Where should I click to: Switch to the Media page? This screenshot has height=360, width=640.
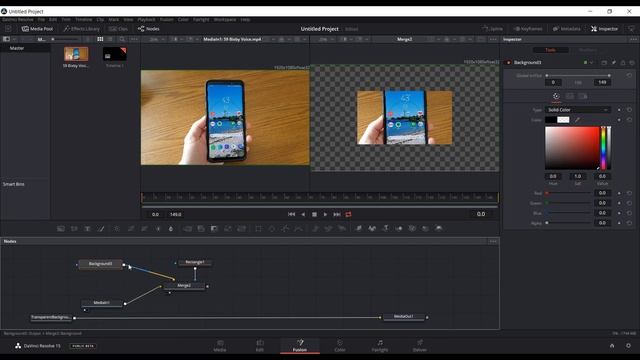click(x=220, y=346)
